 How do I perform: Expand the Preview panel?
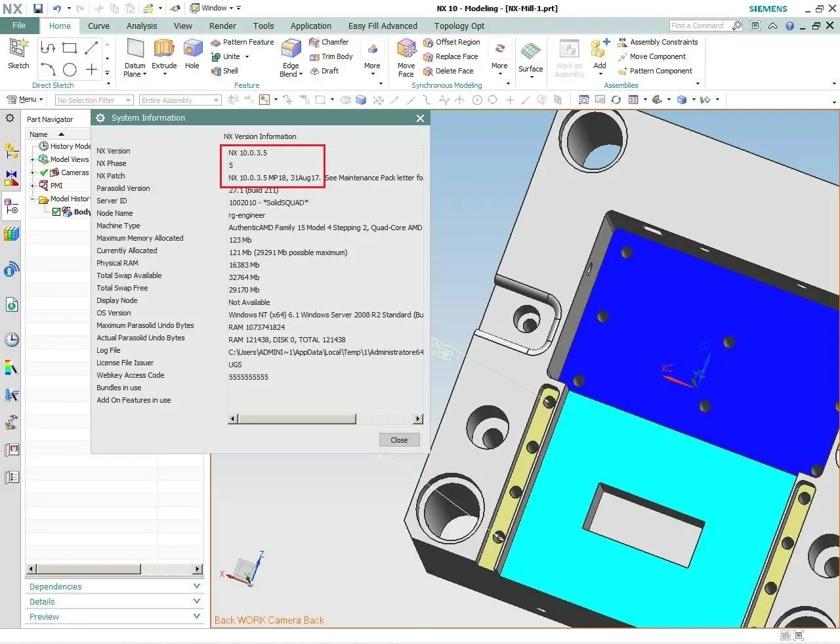[x=114, y=616]
